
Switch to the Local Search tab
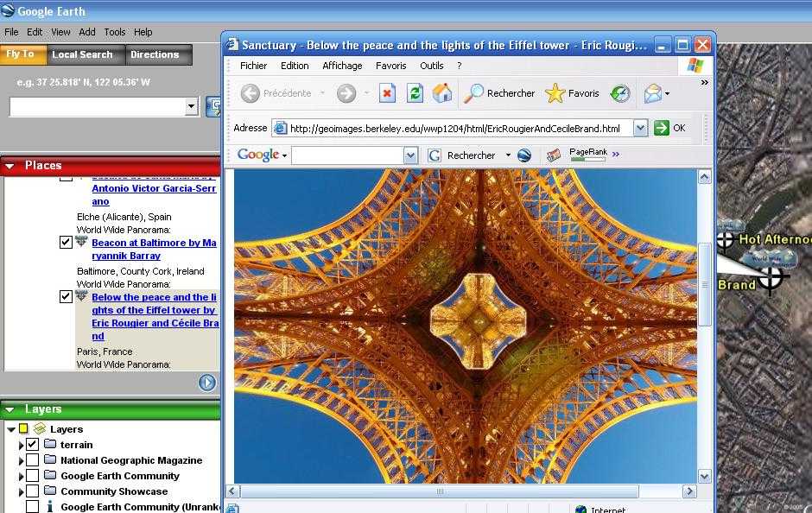point(86,54)
